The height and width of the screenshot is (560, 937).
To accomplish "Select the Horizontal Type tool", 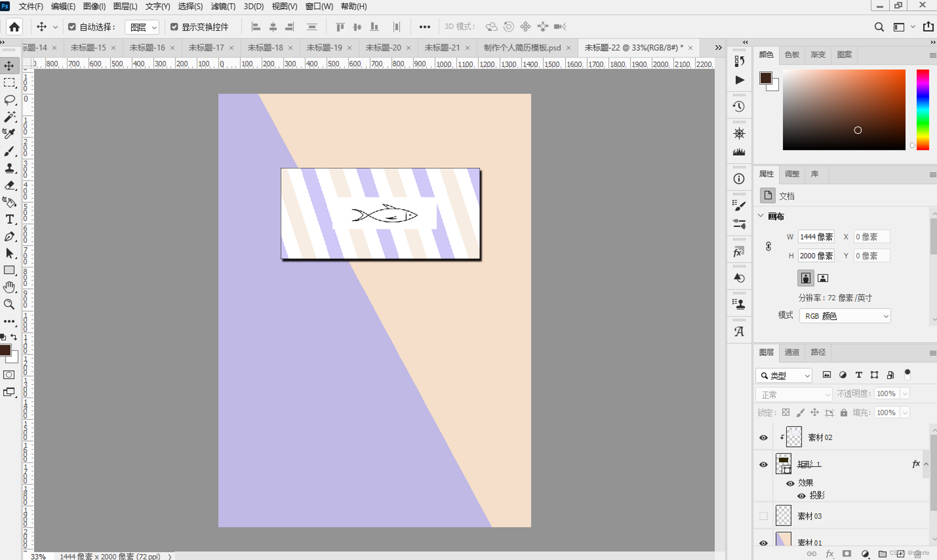I will (9, 219).
